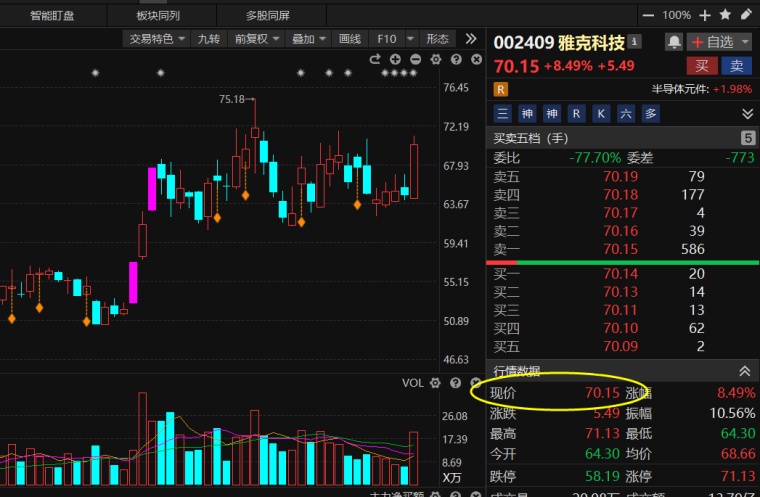This screenshot has height=497, width=760.
Task: Click the pencil edit icon in top bar
Action: coord(746,15)
